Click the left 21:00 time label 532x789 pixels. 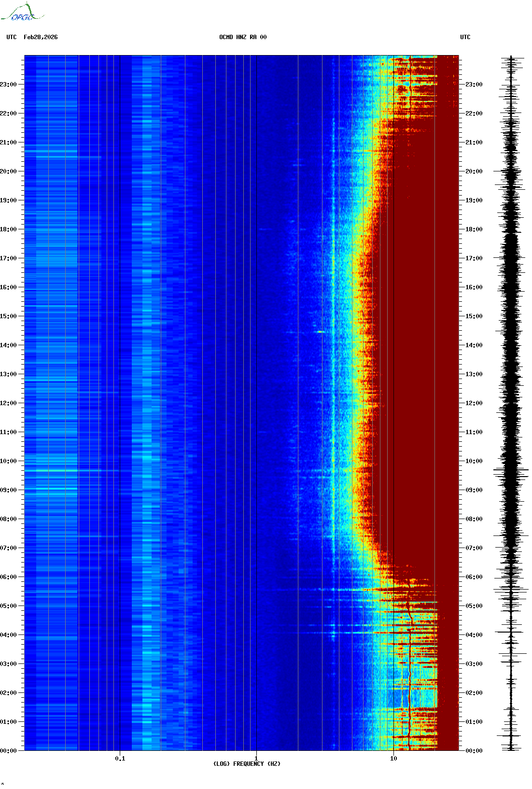[8, 142]
